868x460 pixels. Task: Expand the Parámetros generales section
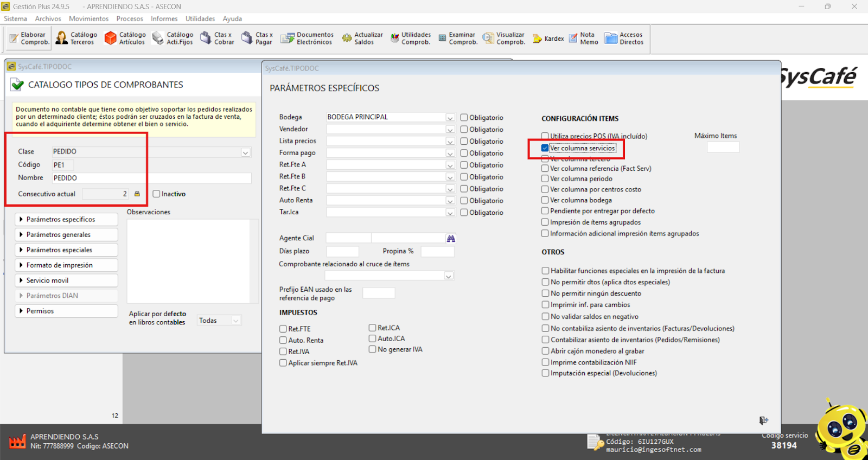point(66,235)
